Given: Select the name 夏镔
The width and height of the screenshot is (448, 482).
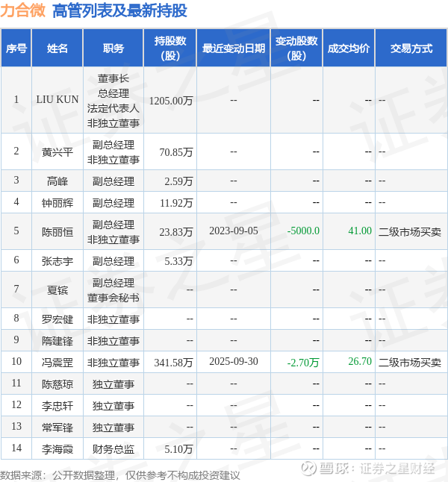Looking at the screenshot, I should pyautogui.click(x=57, y=290).
